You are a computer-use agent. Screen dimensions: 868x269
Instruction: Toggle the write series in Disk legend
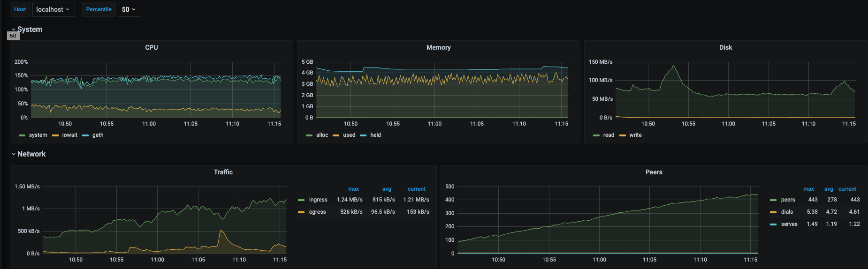click(x=635, y=135)
